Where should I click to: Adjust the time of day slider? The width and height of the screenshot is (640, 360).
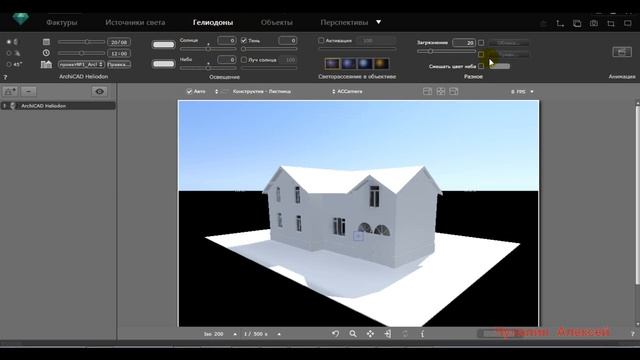point(81,53)
